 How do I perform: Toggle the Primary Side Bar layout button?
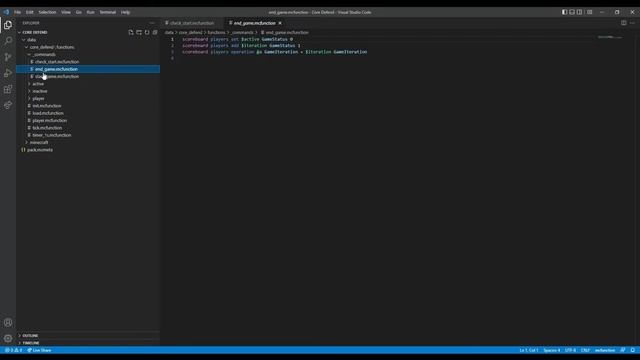click(x=564, y=12)
